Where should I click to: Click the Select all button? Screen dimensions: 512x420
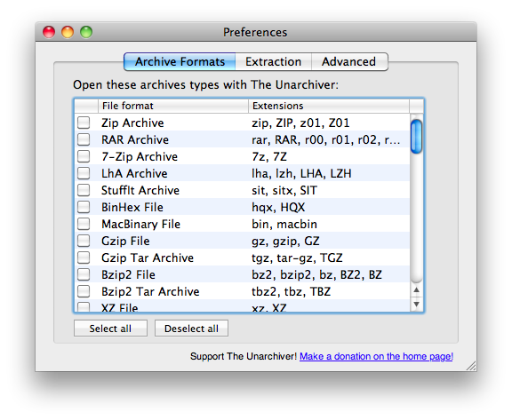(110, 329)
